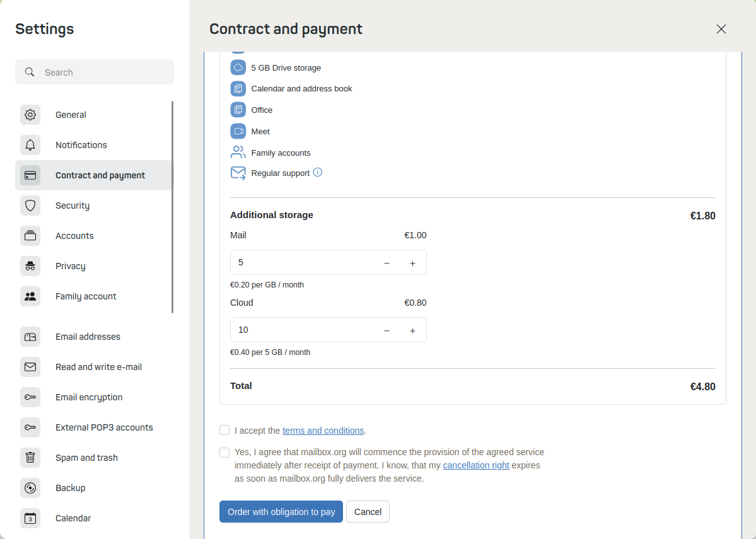Click the General gear icon in sidebar
Screen dimensions: 756x539
[x=30, y=115]
